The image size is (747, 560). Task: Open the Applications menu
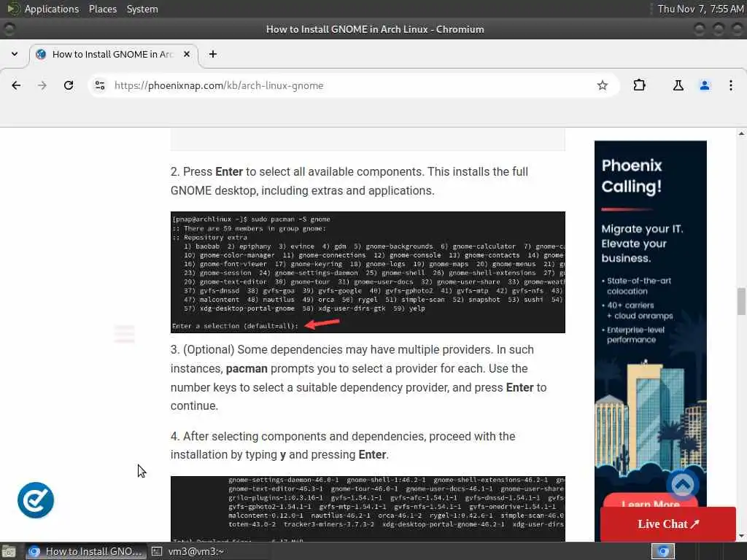[52, 9]
